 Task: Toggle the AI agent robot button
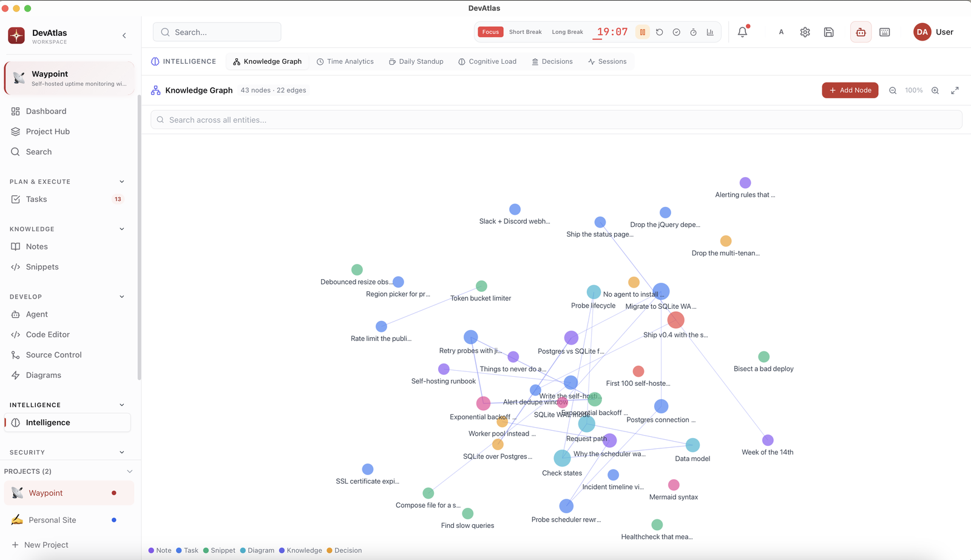[x=861, y=32]
